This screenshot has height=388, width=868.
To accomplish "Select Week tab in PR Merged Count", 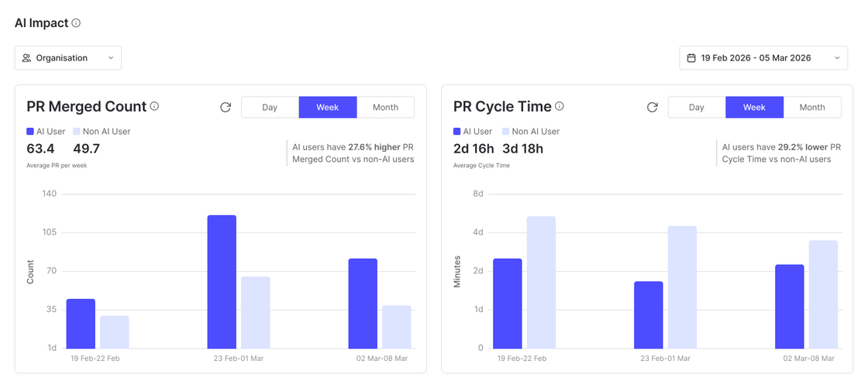I will [x=328, y=108].
